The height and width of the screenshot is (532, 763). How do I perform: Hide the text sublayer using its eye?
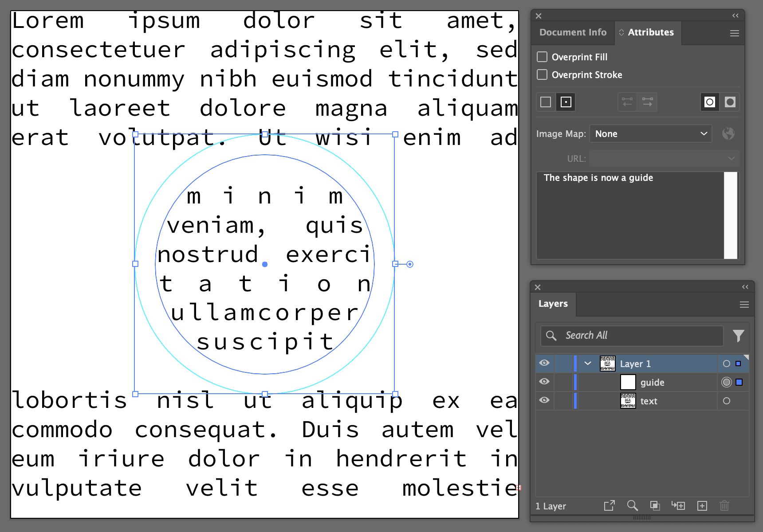tap(544, 400)
